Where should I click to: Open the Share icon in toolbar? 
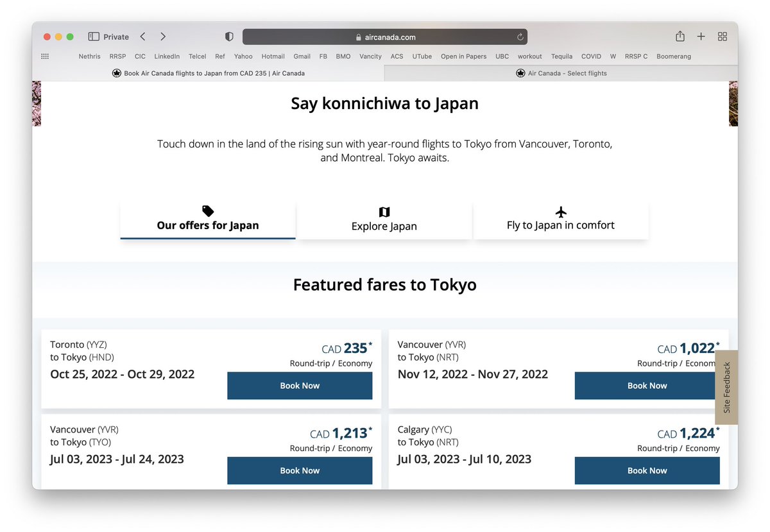pyautogui.click(x=680, y=37)
